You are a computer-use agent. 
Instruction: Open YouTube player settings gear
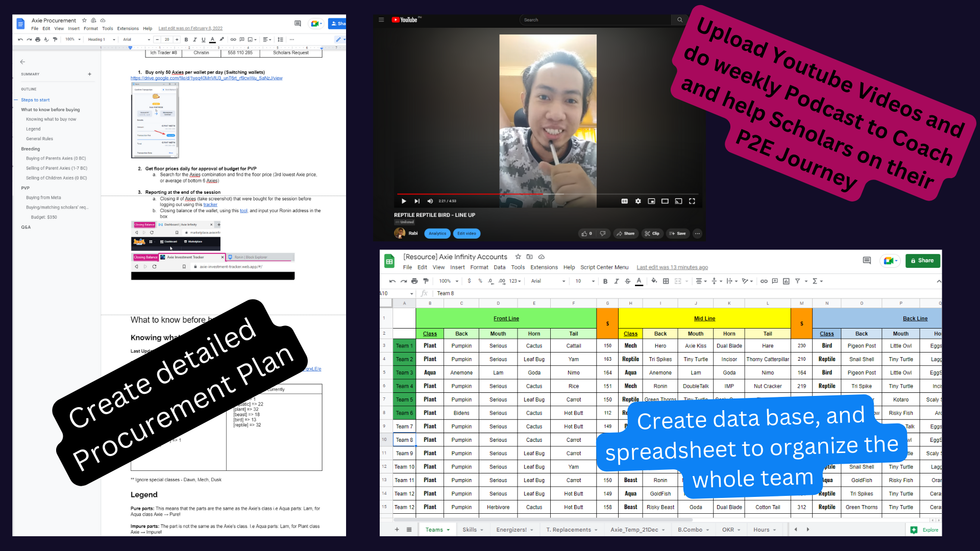coord(638,201)
